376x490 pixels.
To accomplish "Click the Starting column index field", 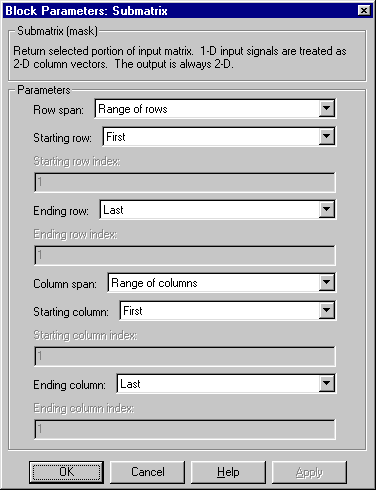I will click(185, 356).
